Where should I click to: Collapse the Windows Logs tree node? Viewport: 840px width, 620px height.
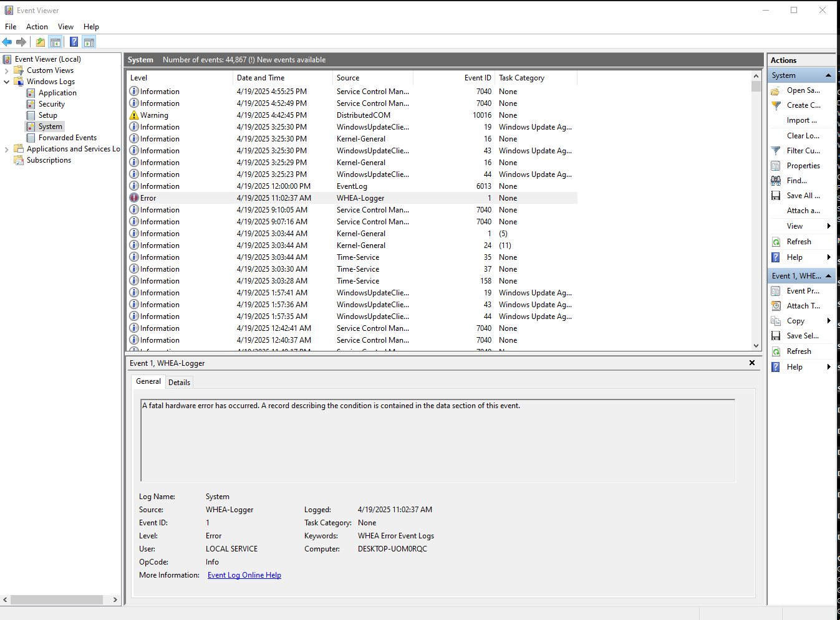7,82
